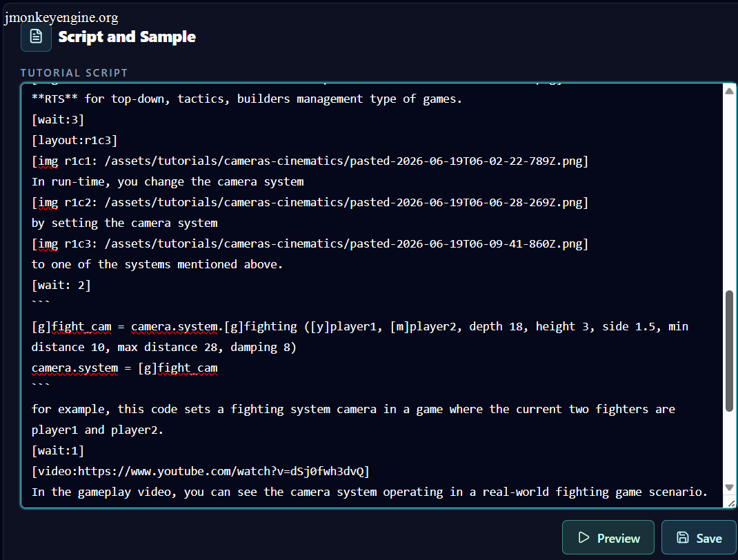Click the scroll down arrow of the script box
The image size is (738, 560).
pos(729,488)
